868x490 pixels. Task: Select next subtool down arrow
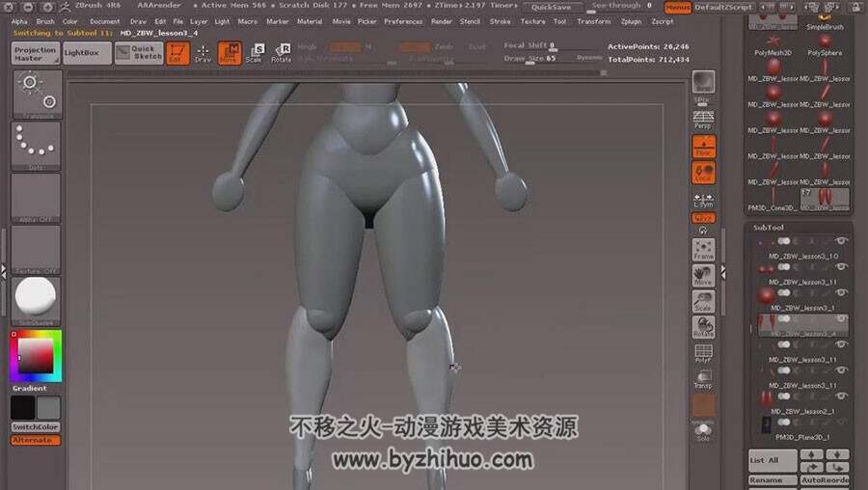pyautogui.click(x=837, y=454)
